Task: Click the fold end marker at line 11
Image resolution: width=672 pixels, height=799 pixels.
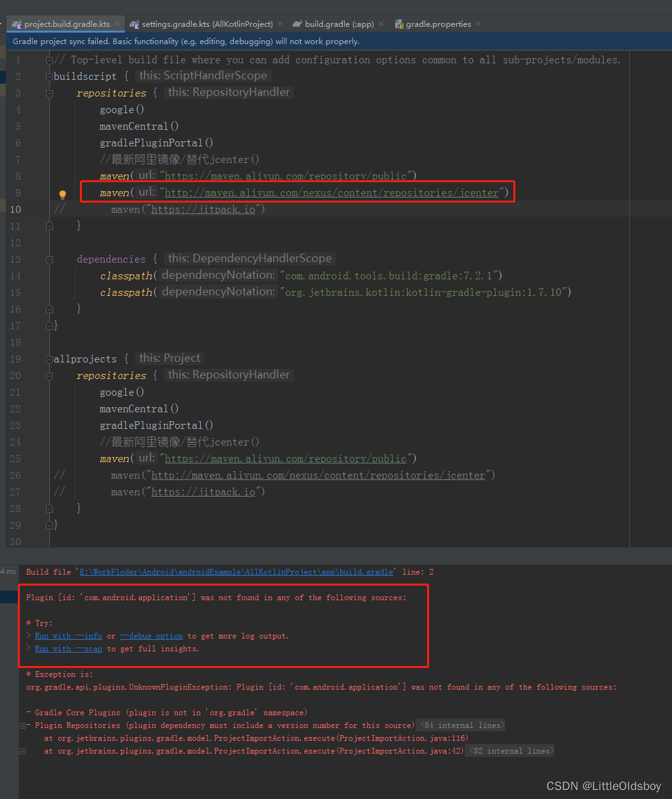Action: pos(49,226)
